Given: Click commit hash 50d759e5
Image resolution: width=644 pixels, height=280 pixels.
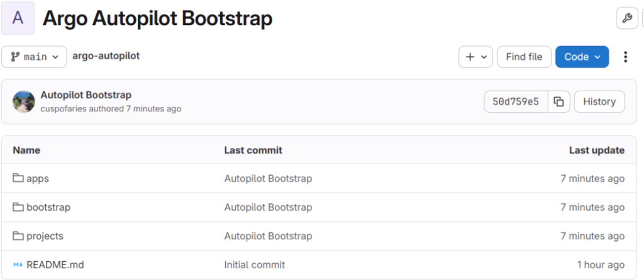Looking at the screenshot, I should 516,101.
